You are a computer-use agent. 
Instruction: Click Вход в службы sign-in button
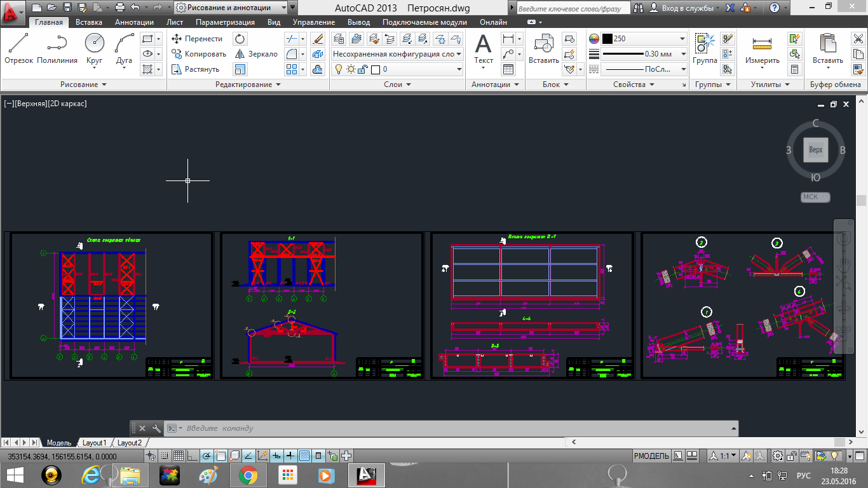coord(683,8)
